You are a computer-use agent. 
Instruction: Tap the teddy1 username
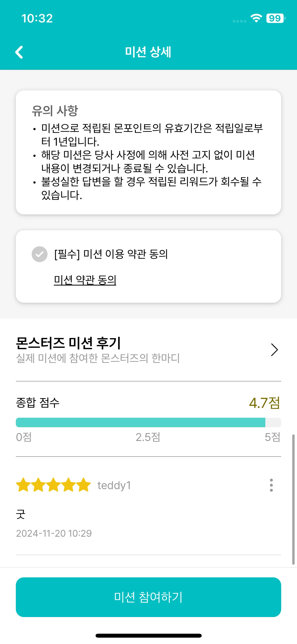click(114, 485)
